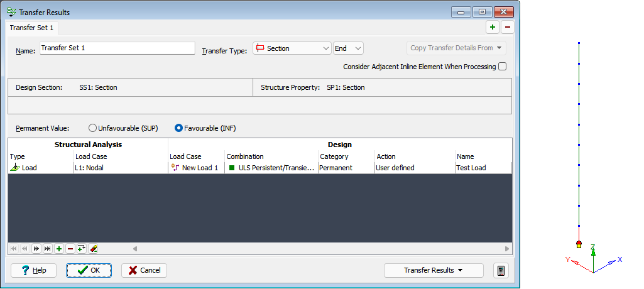Jump to first record in grid navigator
This screenshot has height=289, width=644.
[14, 249]
